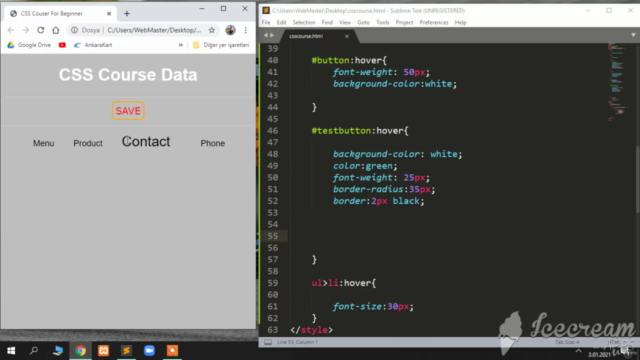Toggle side bar icon in status bar
This screenshot has width=640, height=360.
[268, 342]
